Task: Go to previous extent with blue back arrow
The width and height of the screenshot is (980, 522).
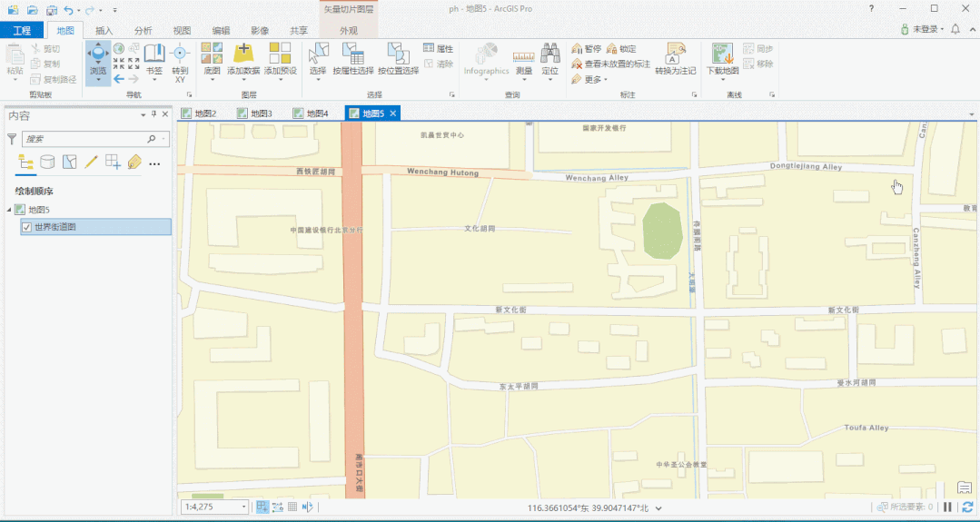Action: click(118, 79)
